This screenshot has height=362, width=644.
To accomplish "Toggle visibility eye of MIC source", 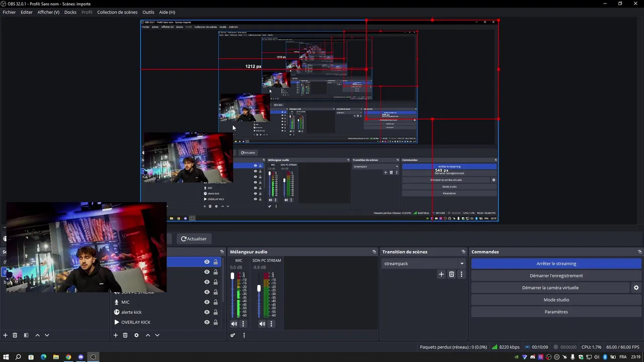I will tap(207, 302).
